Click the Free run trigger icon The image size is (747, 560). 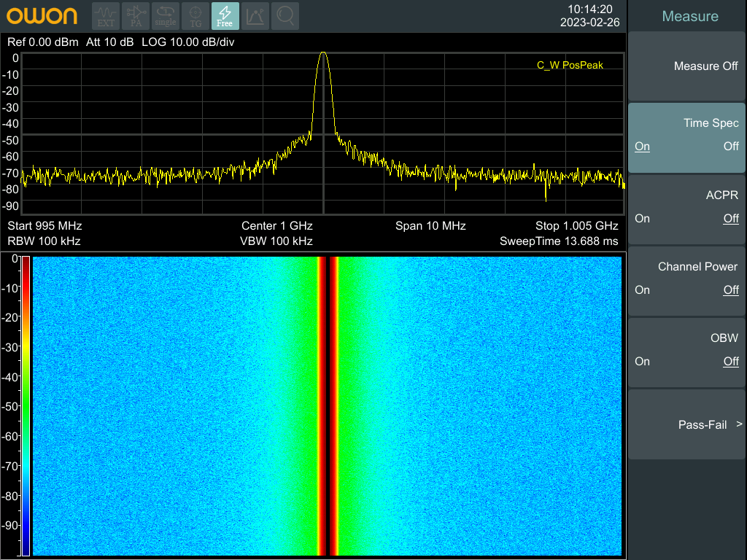[x=225, y=16]
